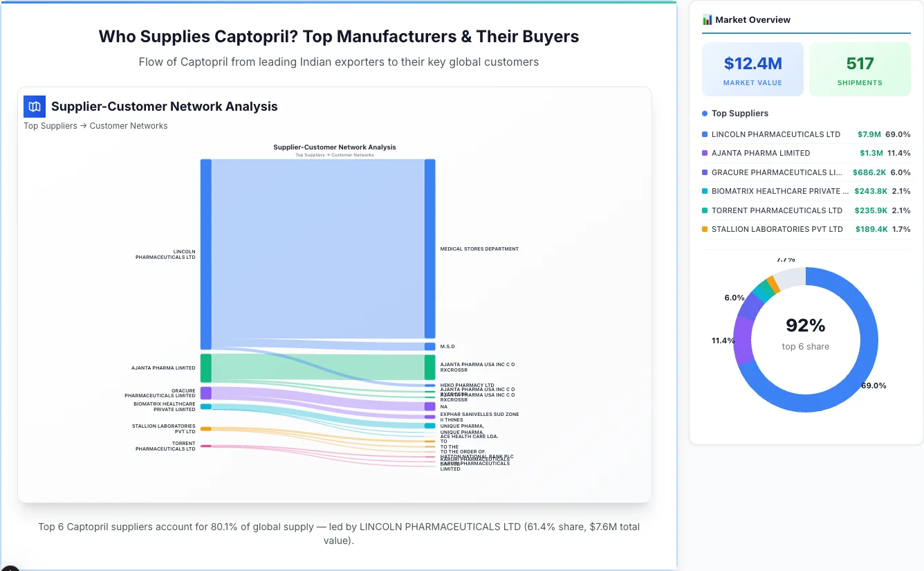Click the orange square beside STALLION LABORATORIES PVT LTD
The image size is (924, 571).
click(x=705, y=229)
